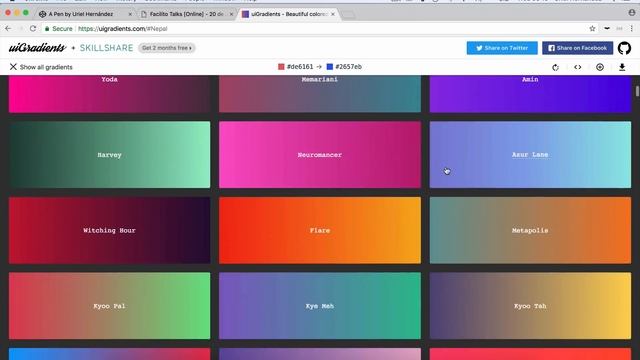
Task: Click Show all gradients label
Action: tap(46, 67)
